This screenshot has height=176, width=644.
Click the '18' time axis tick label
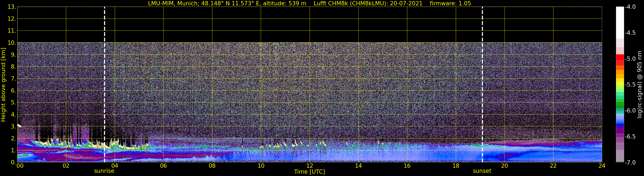(x=456, y=166)
